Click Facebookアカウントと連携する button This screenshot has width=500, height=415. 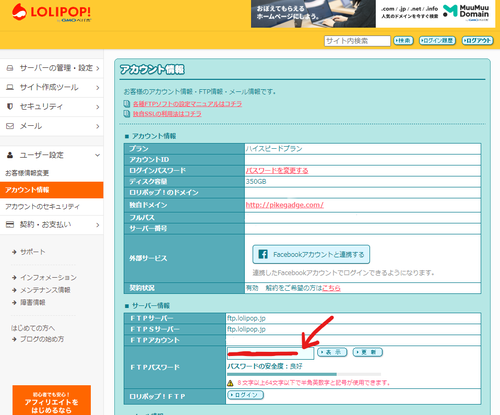[x=311, y=254]
